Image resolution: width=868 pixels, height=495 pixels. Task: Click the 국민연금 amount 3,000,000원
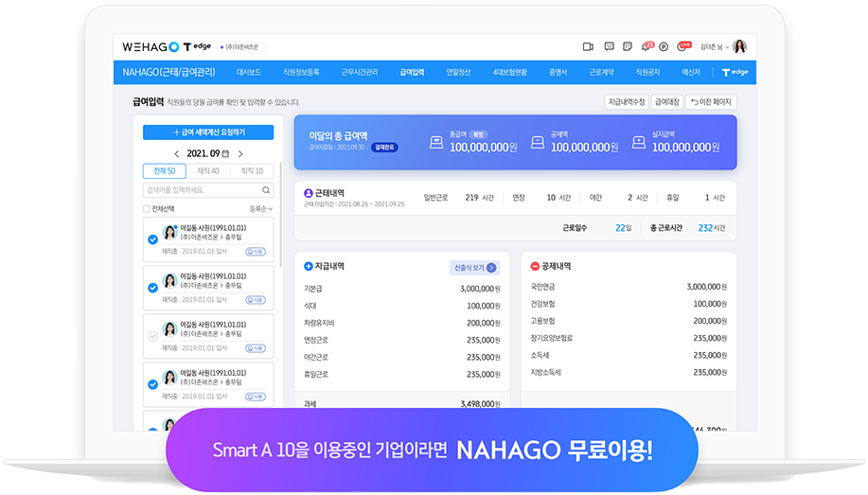point(707,287)
